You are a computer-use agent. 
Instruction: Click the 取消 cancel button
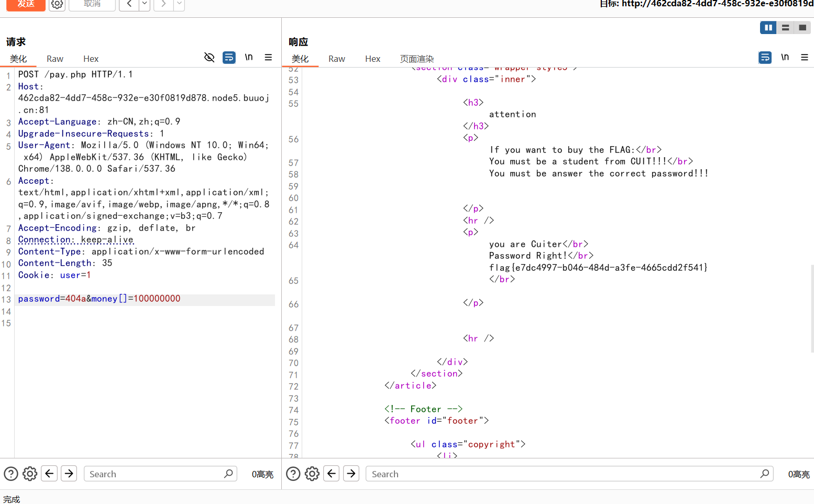[92, 4]
